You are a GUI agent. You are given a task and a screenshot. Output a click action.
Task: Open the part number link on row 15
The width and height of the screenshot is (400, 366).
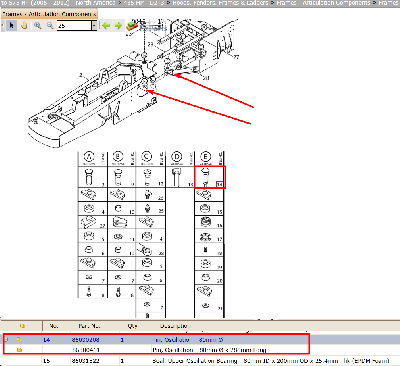point(85,361)
